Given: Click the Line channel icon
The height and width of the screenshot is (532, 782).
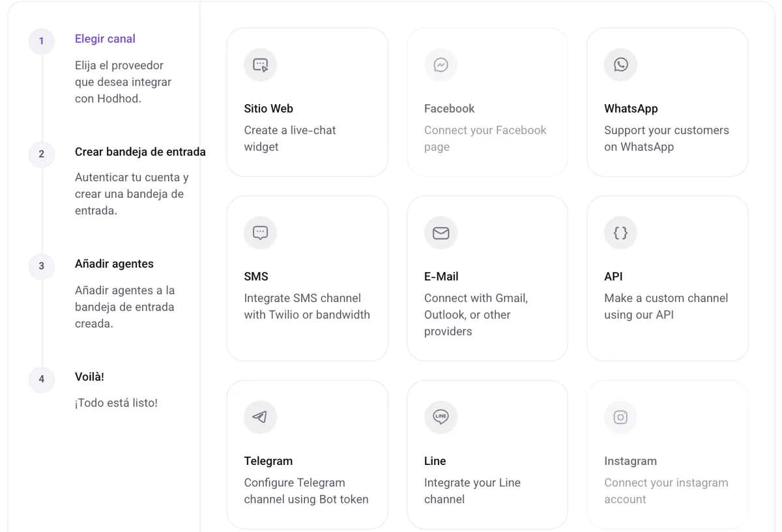Looking at the screenshot, I should point(441,417).
